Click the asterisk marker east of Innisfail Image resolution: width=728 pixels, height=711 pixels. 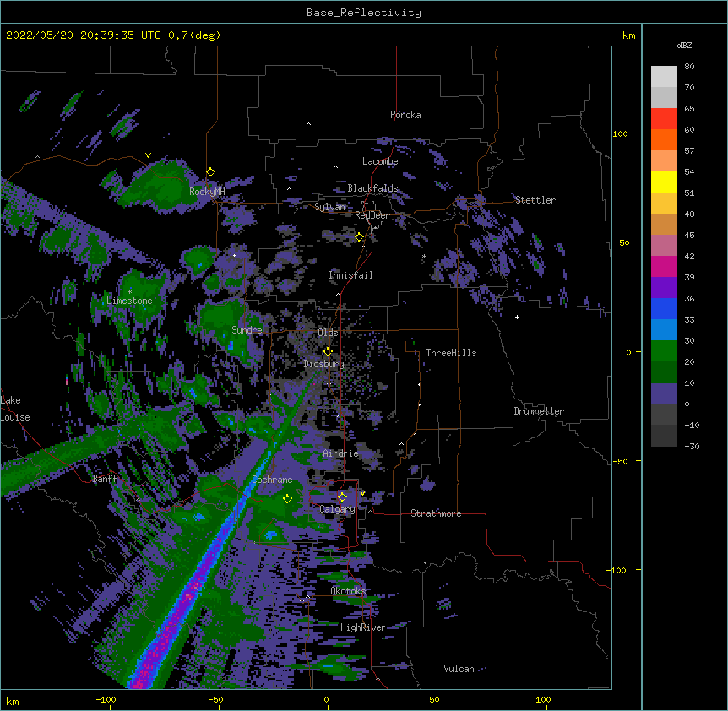click(424, 257)
